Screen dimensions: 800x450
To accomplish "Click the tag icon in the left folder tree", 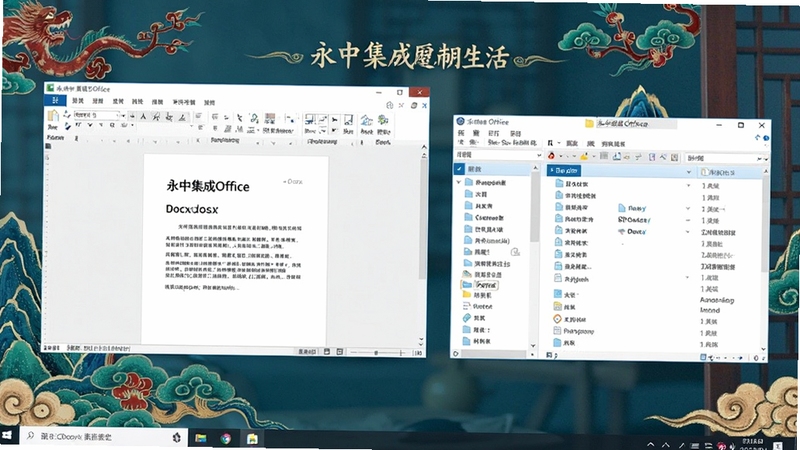I will pyautogui.click(x=466, y=318).
